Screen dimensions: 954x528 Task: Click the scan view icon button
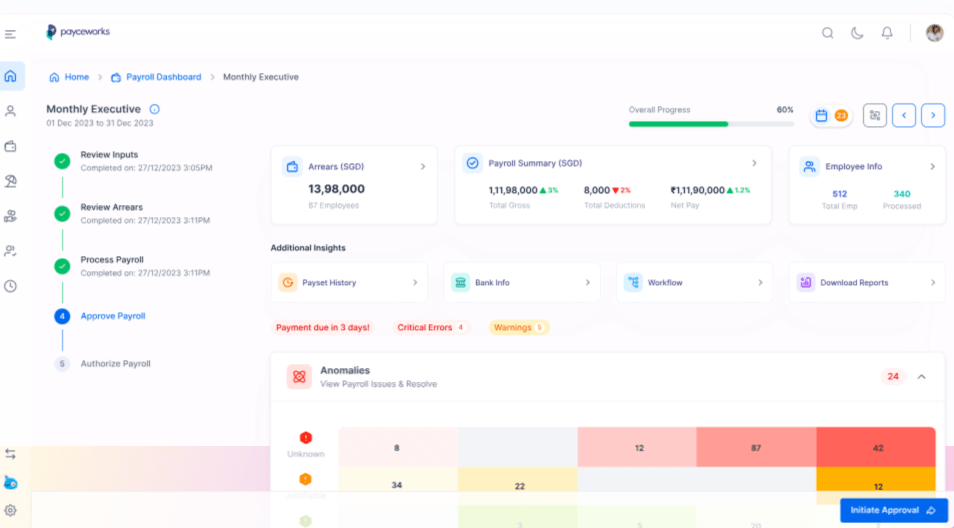[x=875, y=116]
